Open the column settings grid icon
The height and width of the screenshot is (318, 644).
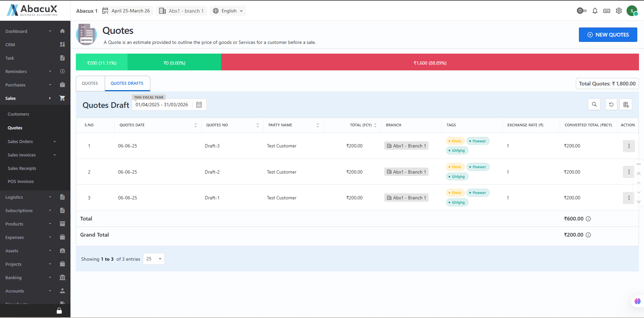point(626,105)
